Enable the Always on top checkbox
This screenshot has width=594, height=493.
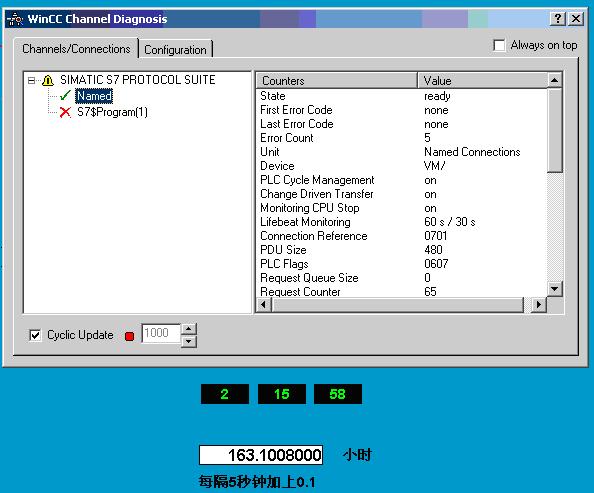[x=499, y=45]
